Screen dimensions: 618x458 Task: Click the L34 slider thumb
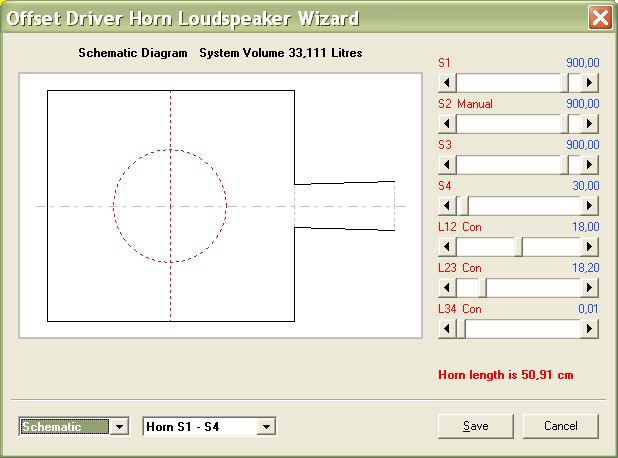pos(461,329)
